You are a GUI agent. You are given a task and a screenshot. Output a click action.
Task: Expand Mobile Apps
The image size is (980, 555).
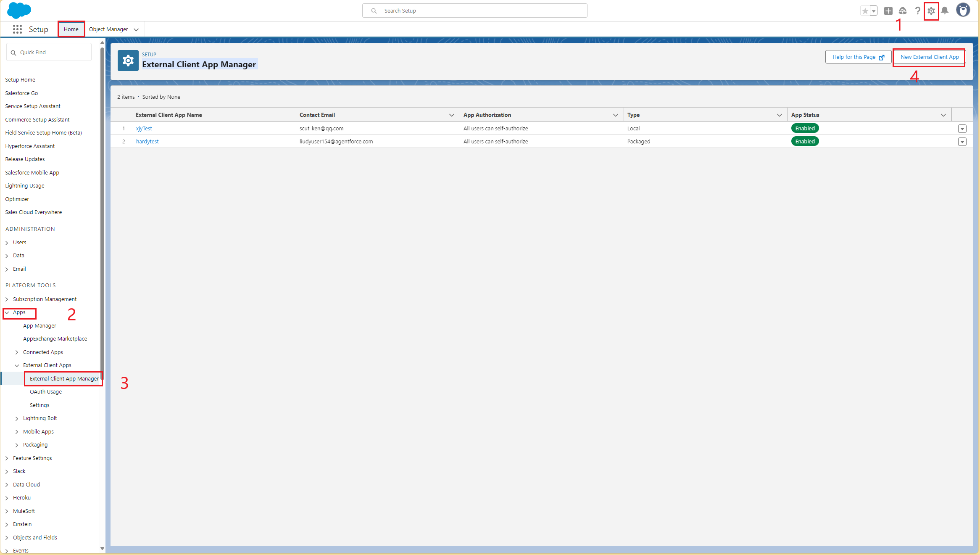17,432
